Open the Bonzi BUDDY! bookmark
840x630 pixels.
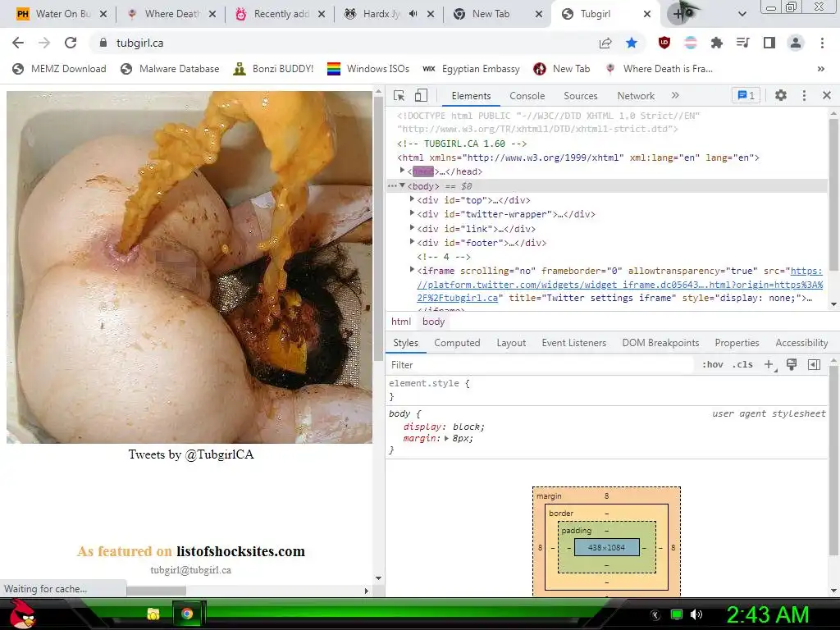pyautogui.click(x=274, y=69)
